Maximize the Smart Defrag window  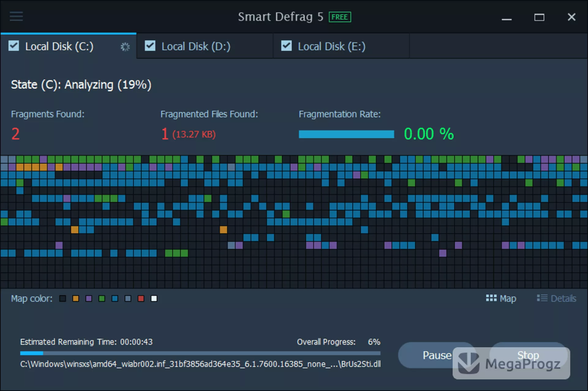pos(539,17)
